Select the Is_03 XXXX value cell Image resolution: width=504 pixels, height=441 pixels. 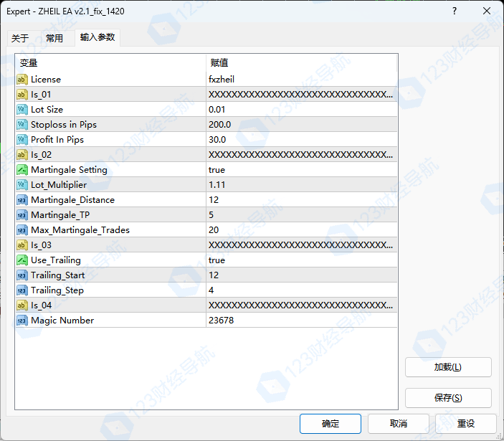302,245
